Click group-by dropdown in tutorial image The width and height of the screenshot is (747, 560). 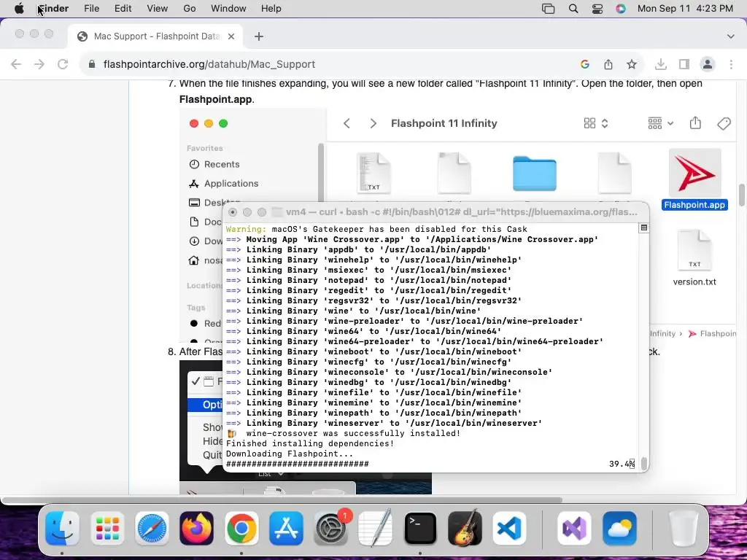[x=660, y=123]
